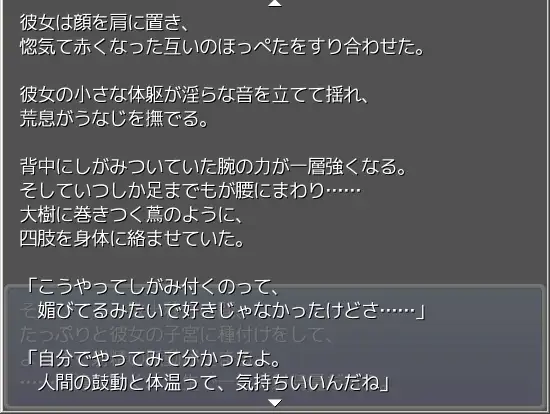The height and width of the screenshot is (414, 550).
Task: Click the dialogue line starting 人間の鼓動と体温って
Action: pos(214,382)
